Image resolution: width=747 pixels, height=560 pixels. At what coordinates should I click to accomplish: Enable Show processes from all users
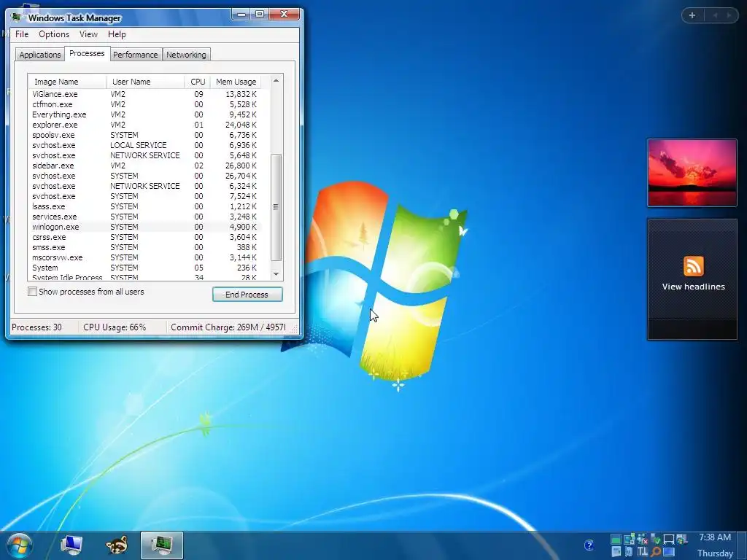tap(32, 292)
